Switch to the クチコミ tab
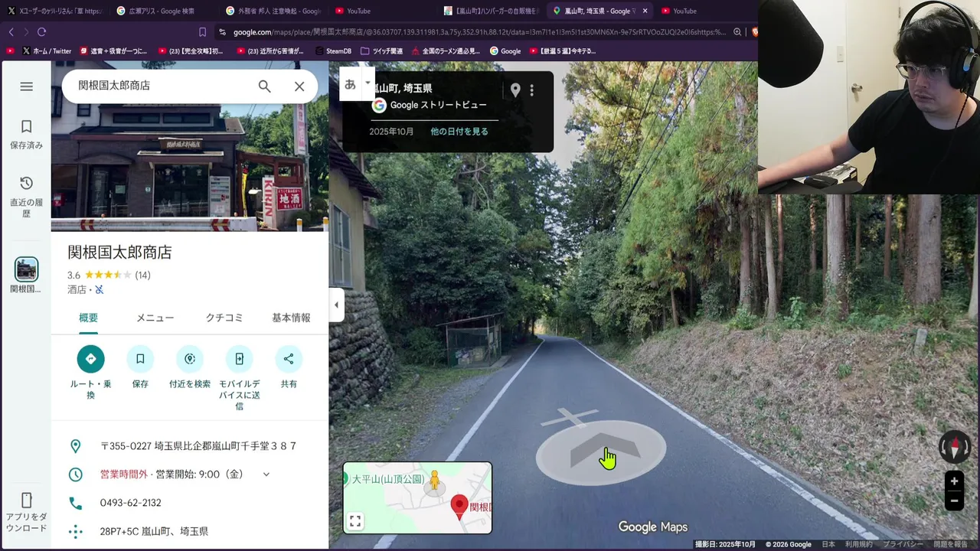Viewport: 980px width, 551px height. [x=224, y=318]
